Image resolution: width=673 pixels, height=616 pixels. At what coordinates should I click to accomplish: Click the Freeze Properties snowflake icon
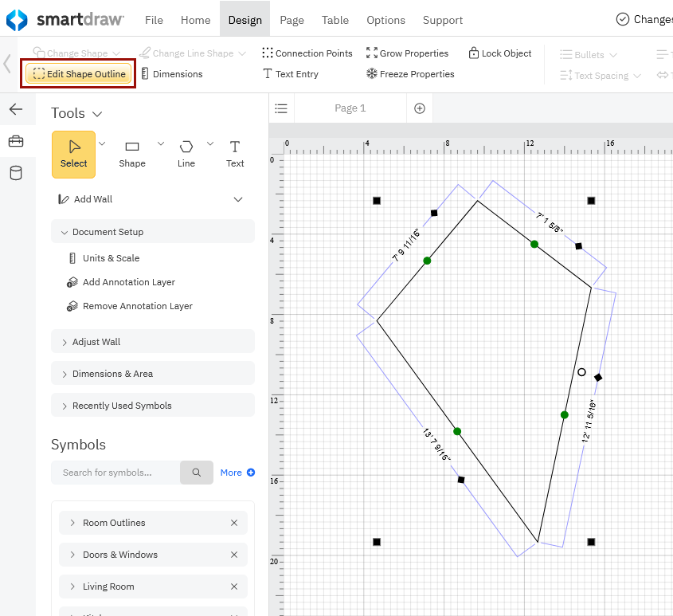[x=371, y=74]
